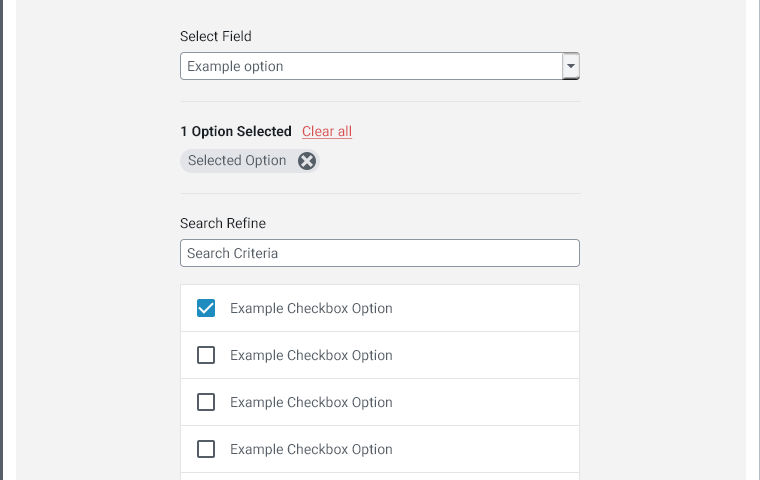This screenshot has height=480, width=760.
Task: Check the second Example Checkbox Option box
Action: 206,355
